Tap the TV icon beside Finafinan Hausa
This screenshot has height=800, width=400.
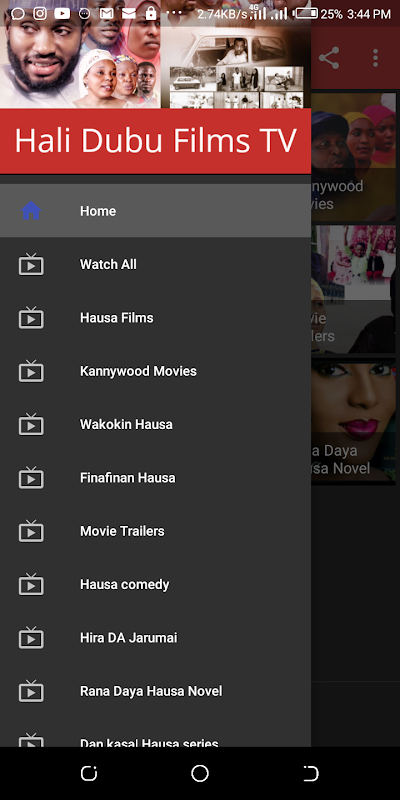(x=31, y=478)
